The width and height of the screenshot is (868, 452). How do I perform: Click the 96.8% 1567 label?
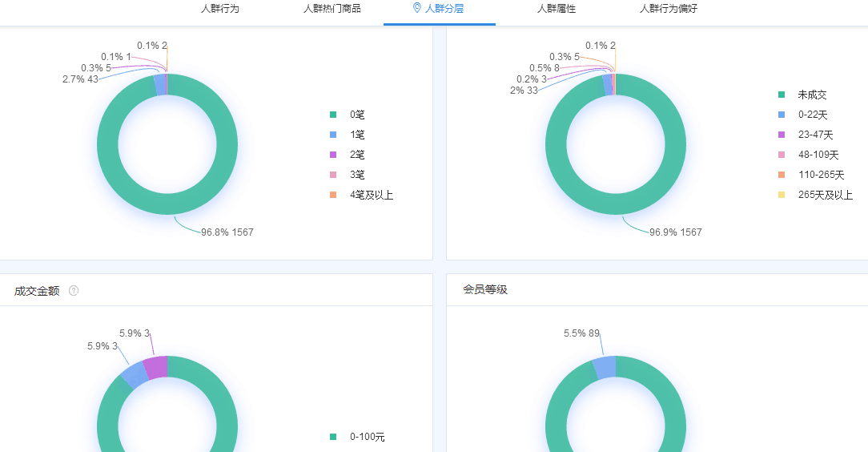pyautogui.click(x=227, y=232)
